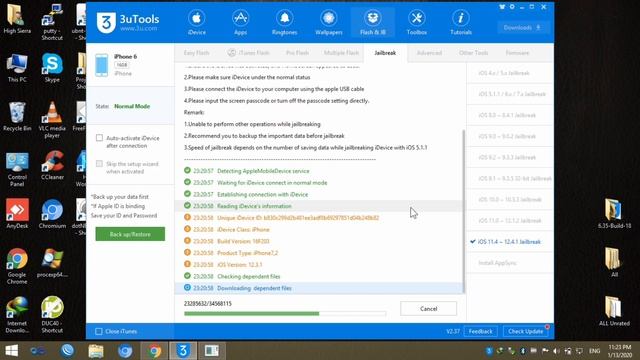Open the High Sierra desktop folder
640x360 pixels.
(x=17, y=19)
